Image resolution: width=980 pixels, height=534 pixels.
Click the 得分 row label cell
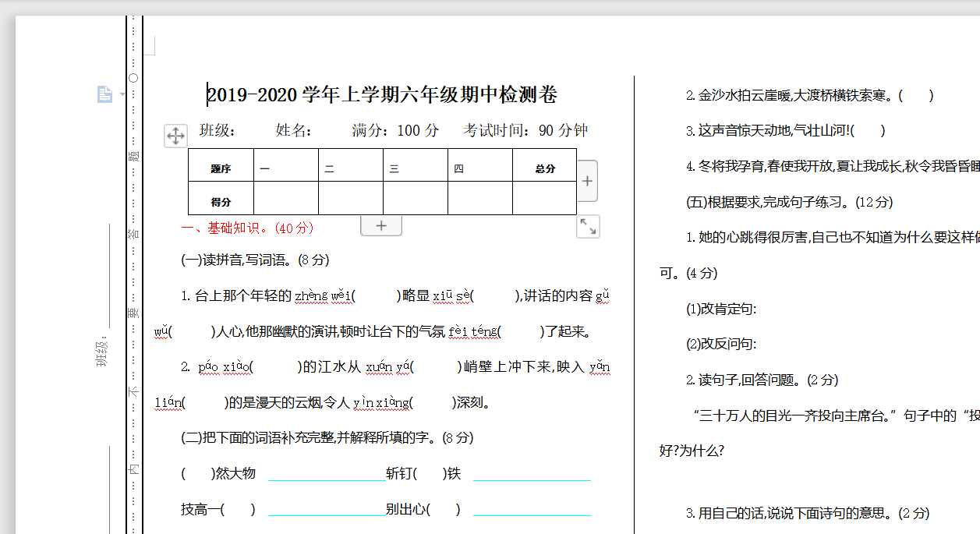pyautogui.click(x=221, y=201)
